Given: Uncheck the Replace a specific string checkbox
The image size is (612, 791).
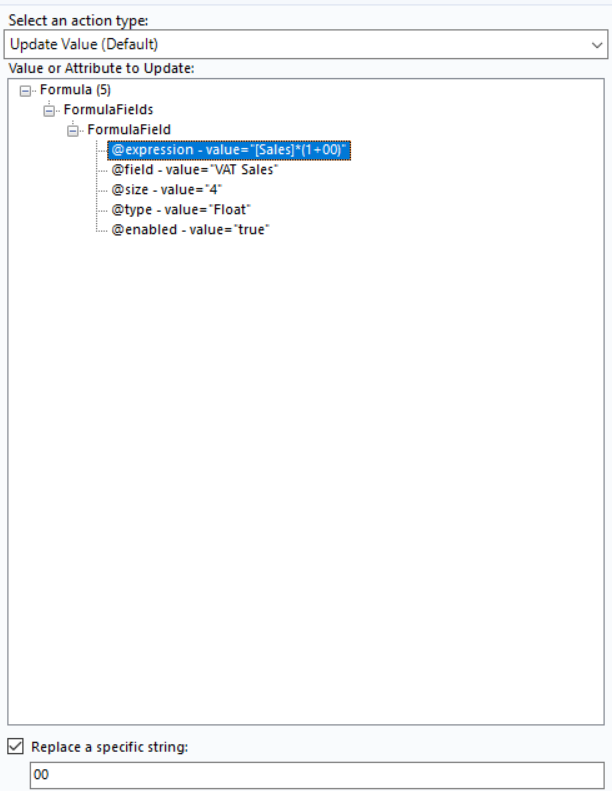Looking at the screenshot, I should click(x=16, y=746).
